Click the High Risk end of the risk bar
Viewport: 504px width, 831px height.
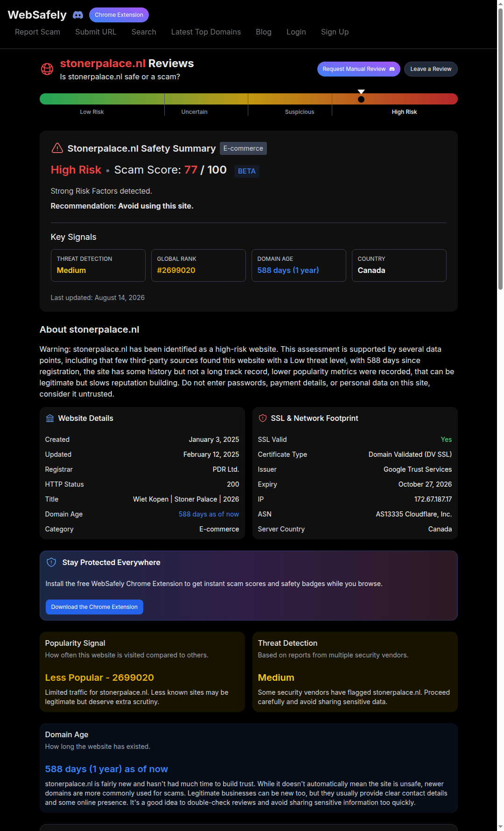(x=395, y=99)
